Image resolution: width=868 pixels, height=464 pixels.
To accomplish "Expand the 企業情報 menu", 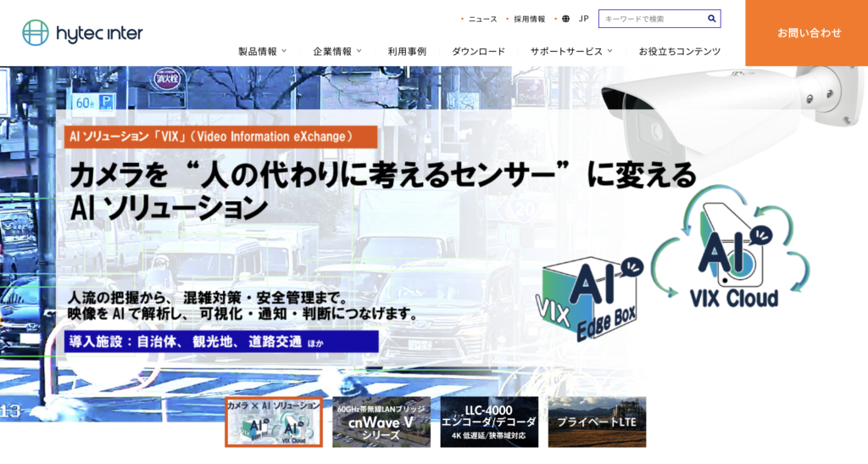I will click(x=337, y=52).
